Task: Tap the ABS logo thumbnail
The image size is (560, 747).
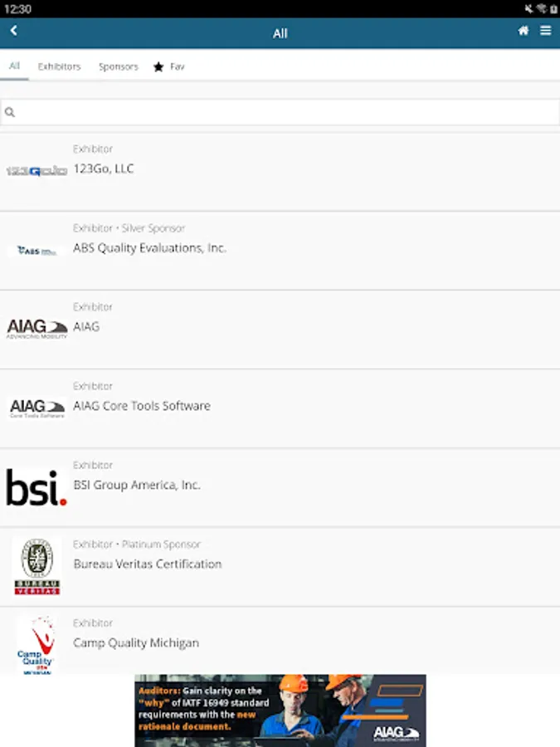Action: click(x=37, y=251)
